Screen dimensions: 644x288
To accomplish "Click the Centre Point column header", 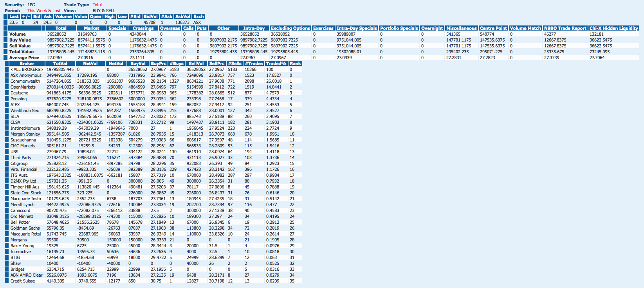I will [493, 28].
